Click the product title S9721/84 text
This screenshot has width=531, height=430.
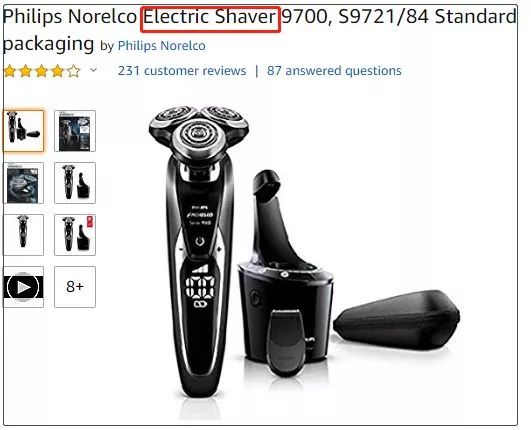(x=383, y=17)
